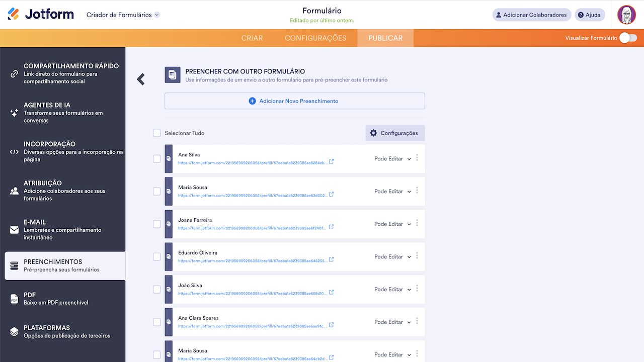Image resolution: width=644 pixels, height=362 pixels.
Task: Go back with the left chevron arrow
Action: coord(141,79)
